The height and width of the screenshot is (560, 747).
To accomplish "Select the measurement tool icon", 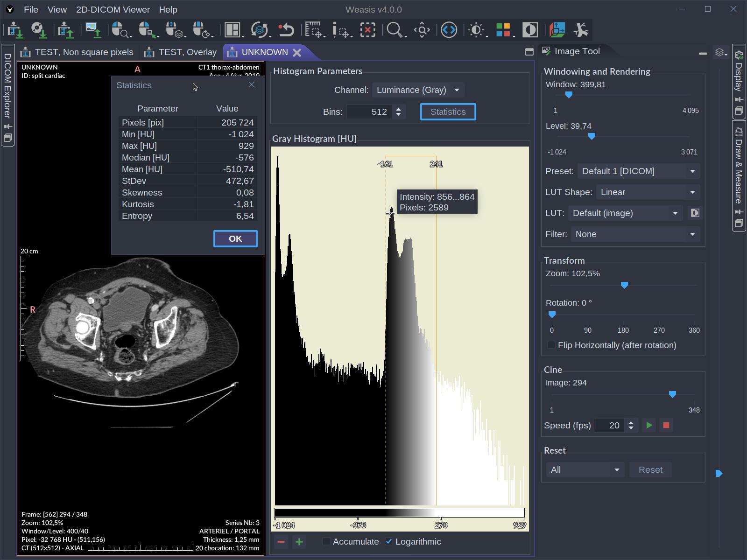I will tap(312, 29).
